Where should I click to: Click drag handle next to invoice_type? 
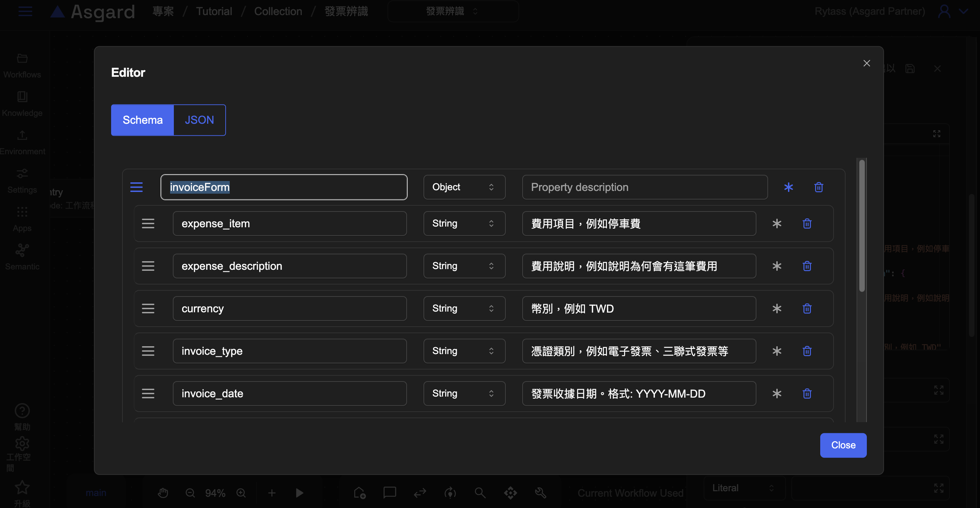148,351
